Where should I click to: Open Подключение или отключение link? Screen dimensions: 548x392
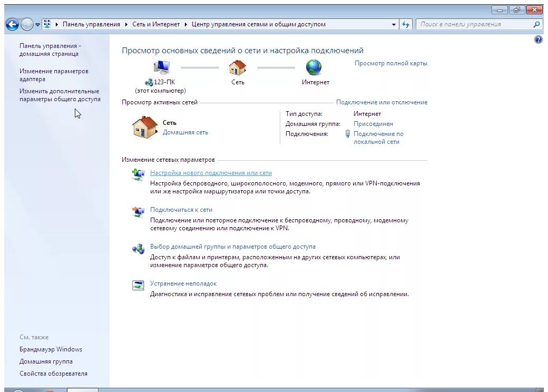point(381,102)
